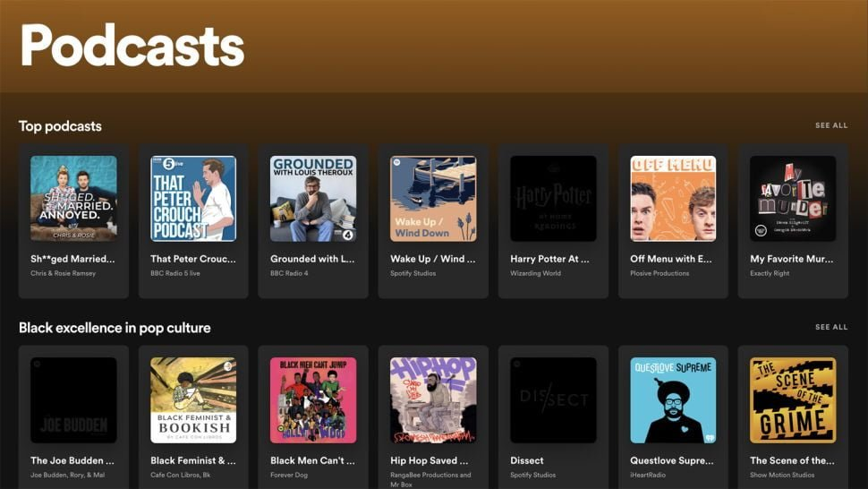Click publisher 'Cafe Con Libros, Bk'
The image size is (868, 489).
coord(181,475)
